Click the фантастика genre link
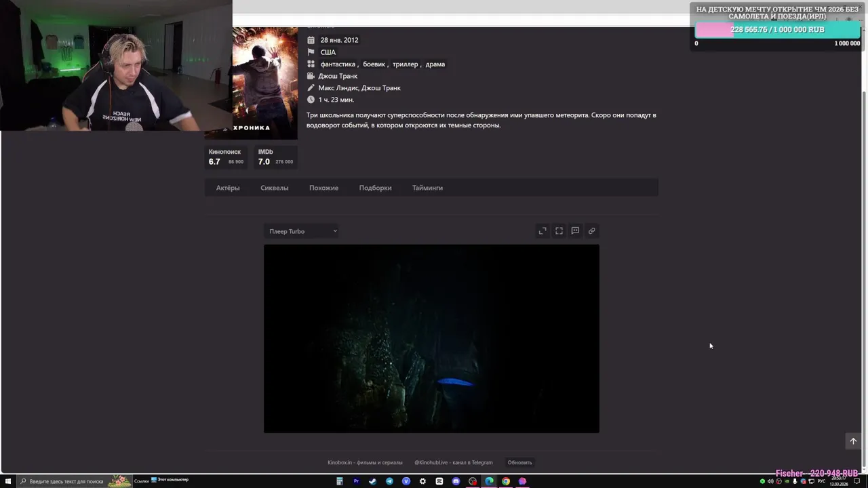Image resolution: width=868 pixels, height=488 pixels. click(x=338, y=64)
